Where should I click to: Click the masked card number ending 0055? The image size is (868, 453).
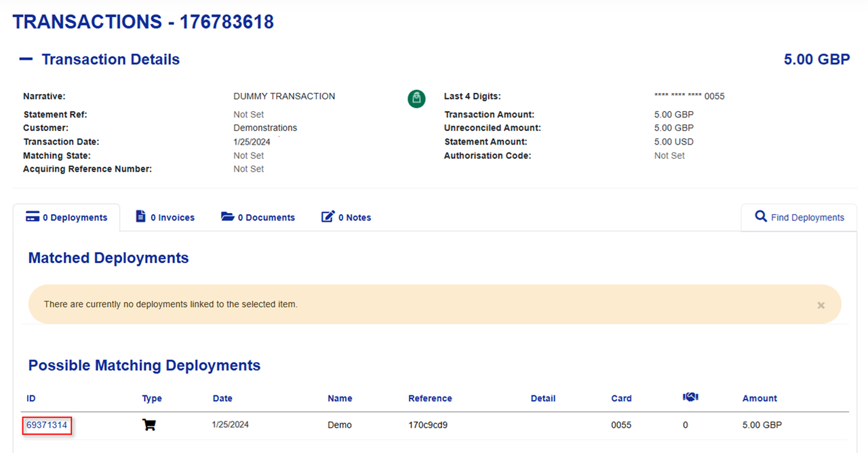(689, 96)
